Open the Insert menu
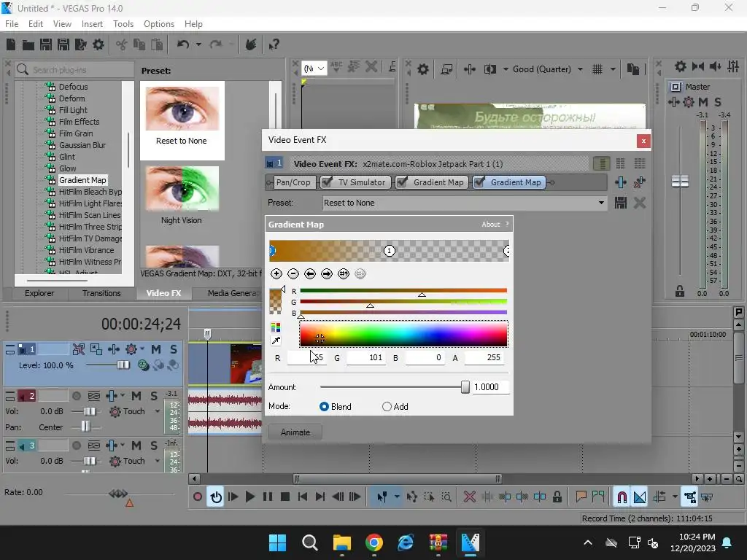 (92, 24)
